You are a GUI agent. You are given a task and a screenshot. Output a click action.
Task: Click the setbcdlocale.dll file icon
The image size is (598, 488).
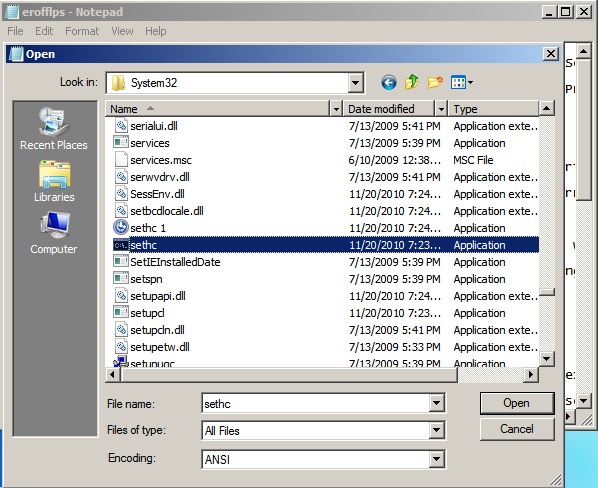[121, 210]
